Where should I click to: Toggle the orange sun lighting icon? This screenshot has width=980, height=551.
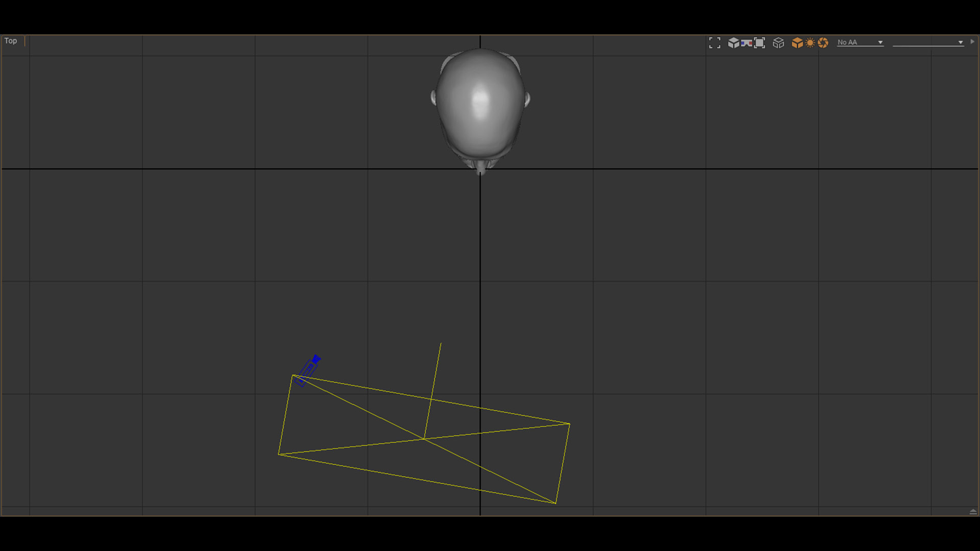810,43
